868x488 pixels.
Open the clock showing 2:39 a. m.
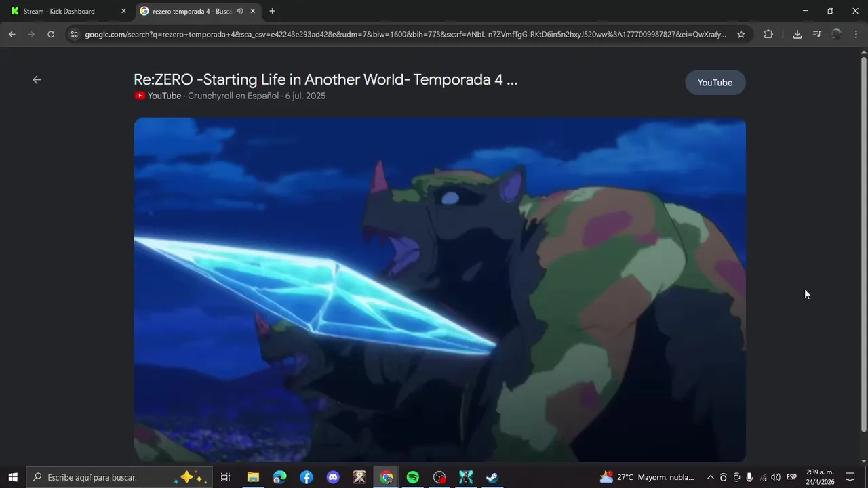pos(820,477)
